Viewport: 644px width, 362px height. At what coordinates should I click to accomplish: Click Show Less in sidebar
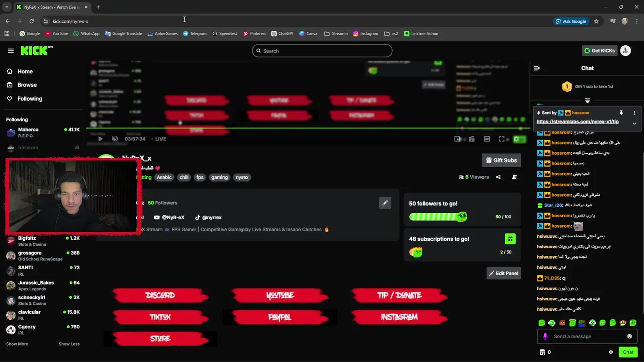pyautogui.click(x=69, y=344)
